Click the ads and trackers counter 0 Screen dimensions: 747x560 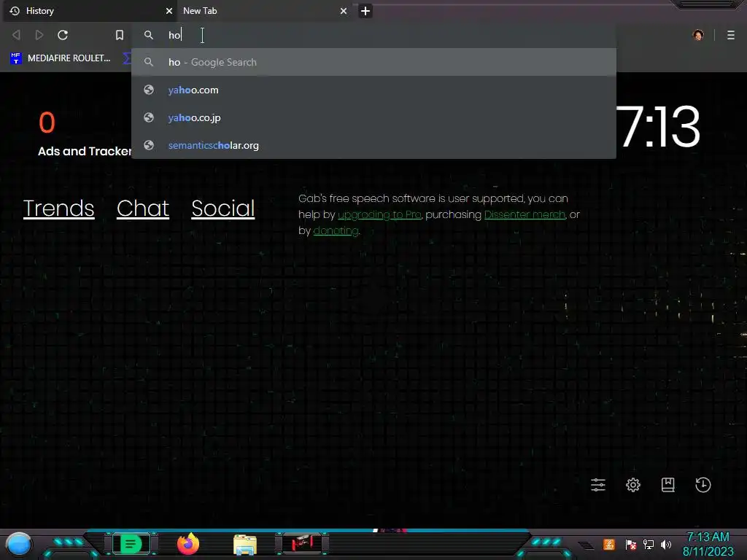(47, 122)
